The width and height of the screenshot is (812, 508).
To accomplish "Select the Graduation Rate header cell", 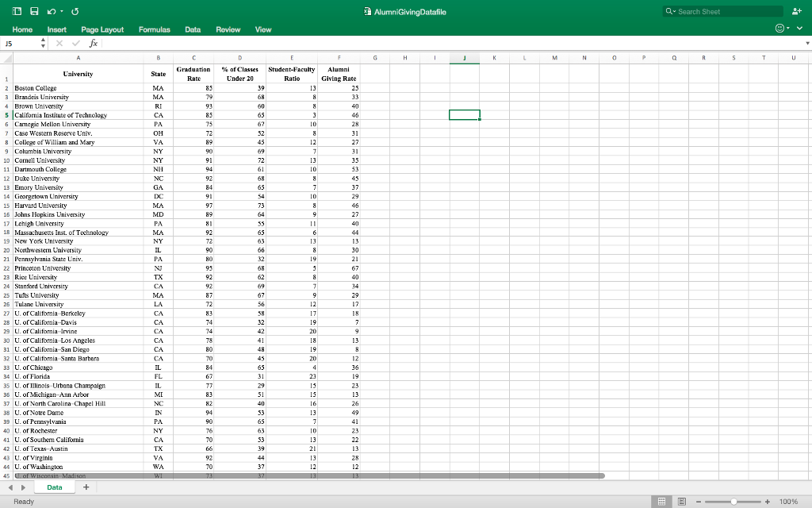I will point(193,74).
